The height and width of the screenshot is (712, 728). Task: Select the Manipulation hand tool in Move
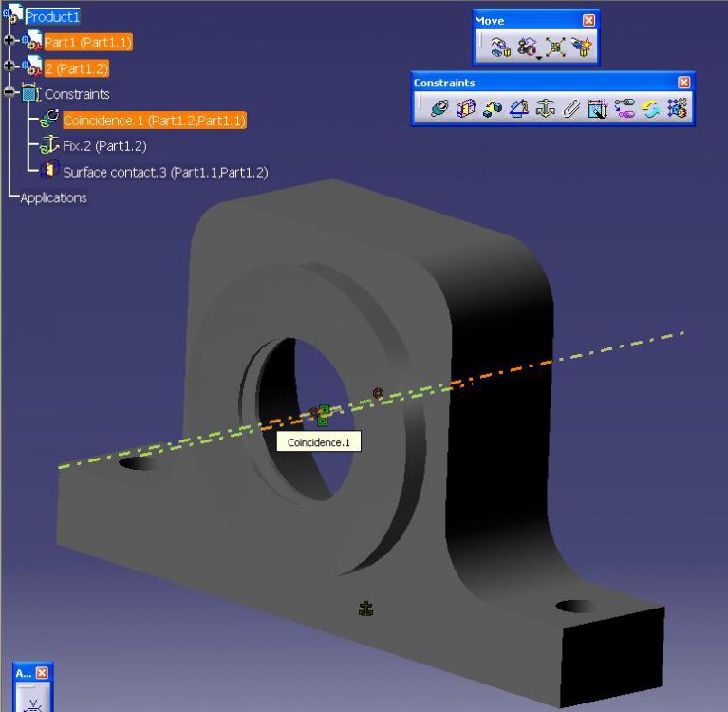[500, 47]
